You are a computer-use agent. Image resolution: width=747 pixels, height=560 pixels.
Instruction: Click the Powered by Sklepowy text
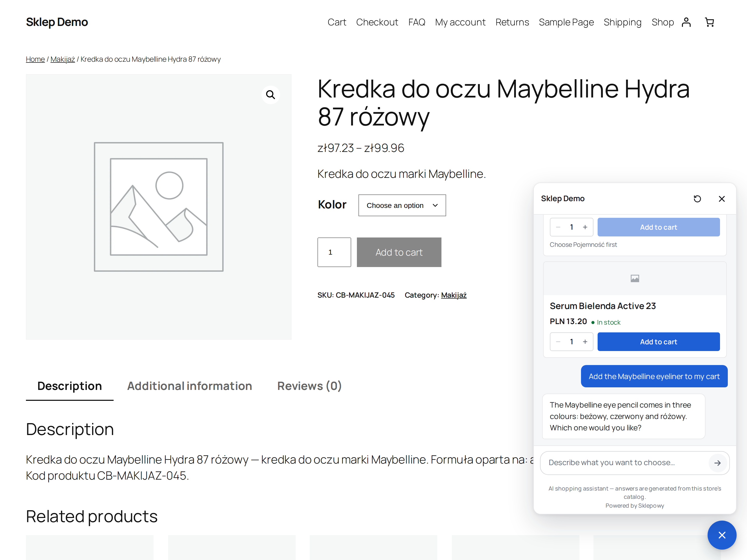point(634,506)
